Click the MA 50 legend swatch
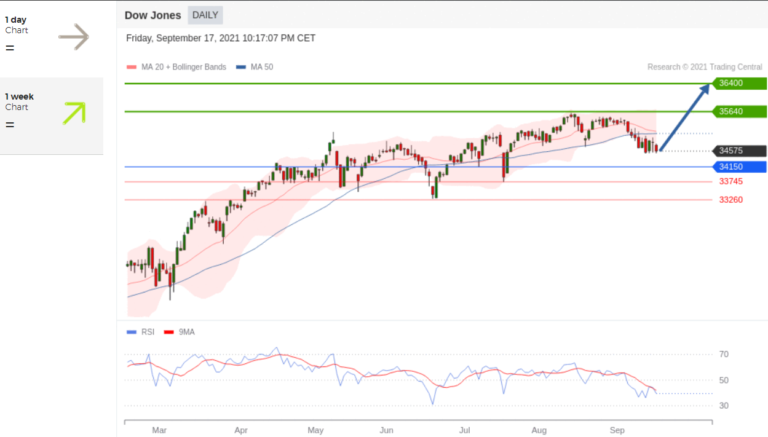The height and width of the screenshot is (437, 768). coord(241,67)
